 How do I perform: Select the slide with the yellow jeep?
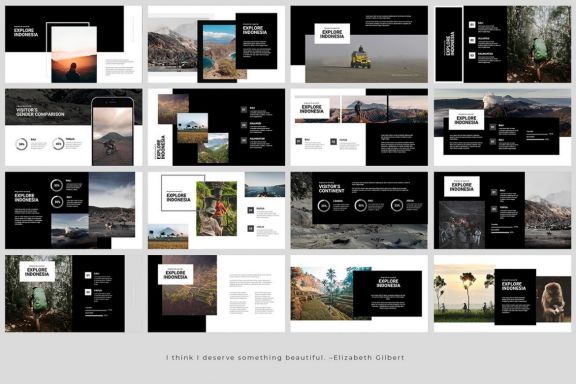click(x=359, y=44)
